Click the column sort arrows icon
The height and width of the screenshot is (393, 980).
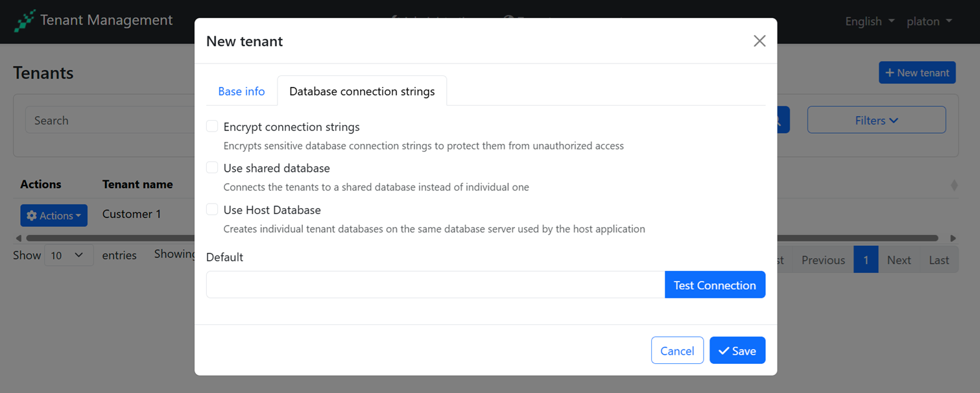coord(954,185)
